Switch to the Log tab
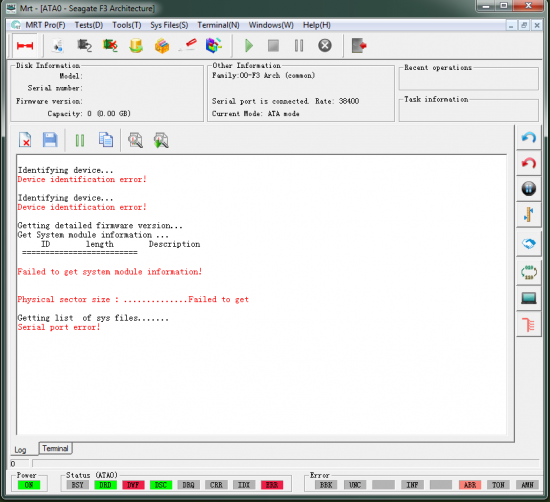 tap(20, 450)
